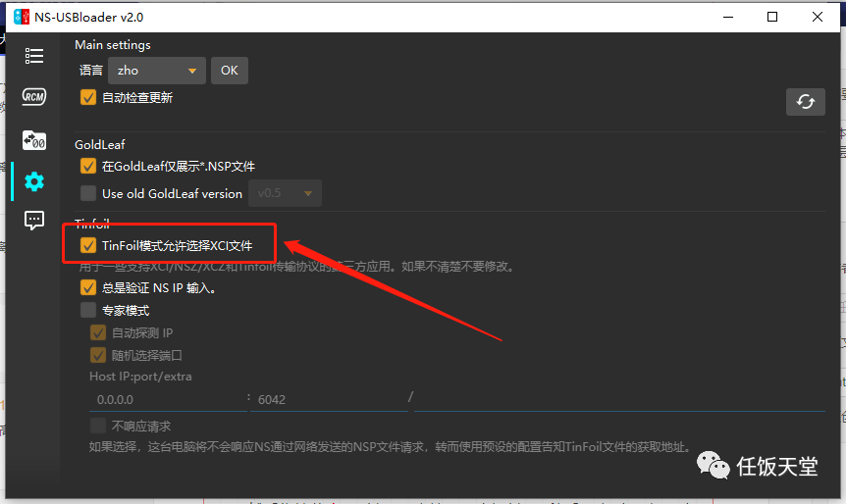Open the split/merge files tab
This screenshot has width=846, height=504.
(x=34, y=140)
